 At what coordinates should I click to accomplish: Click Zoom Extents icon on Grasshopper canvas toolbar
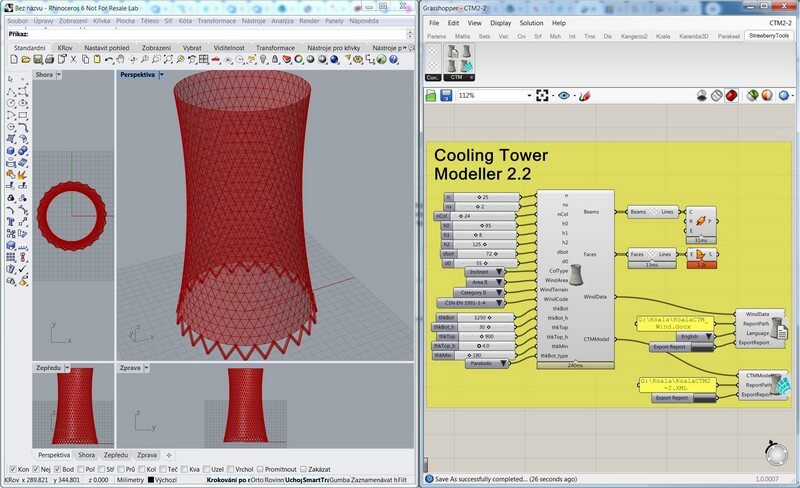542,96
